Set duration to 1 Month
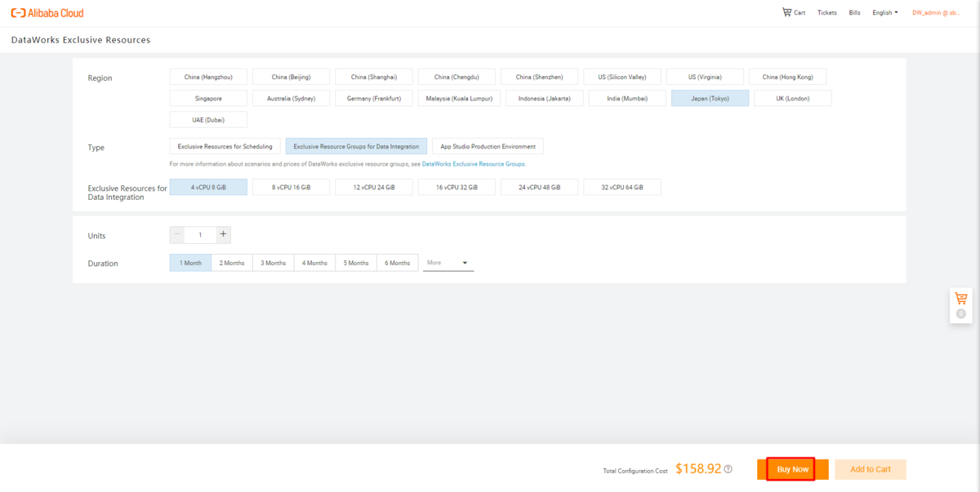 (190, 263)
